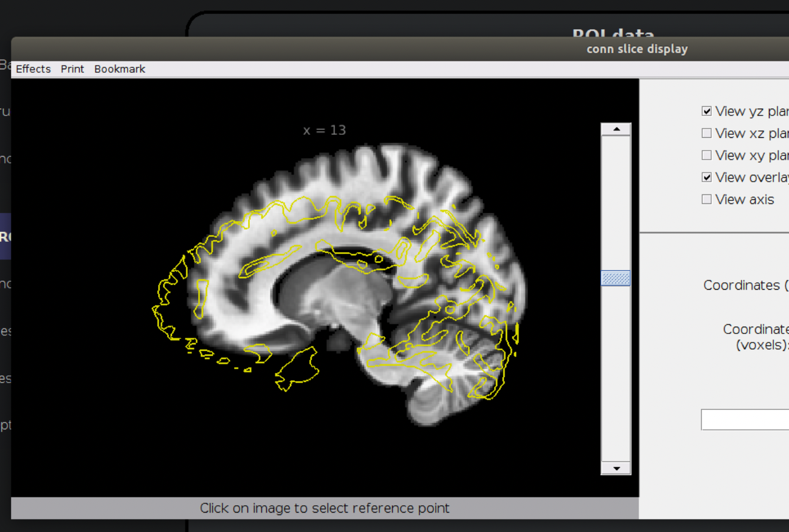789x532 pixels.
Task: Click the slice scrollbar up arrow
Action: (x=616, y=129)
